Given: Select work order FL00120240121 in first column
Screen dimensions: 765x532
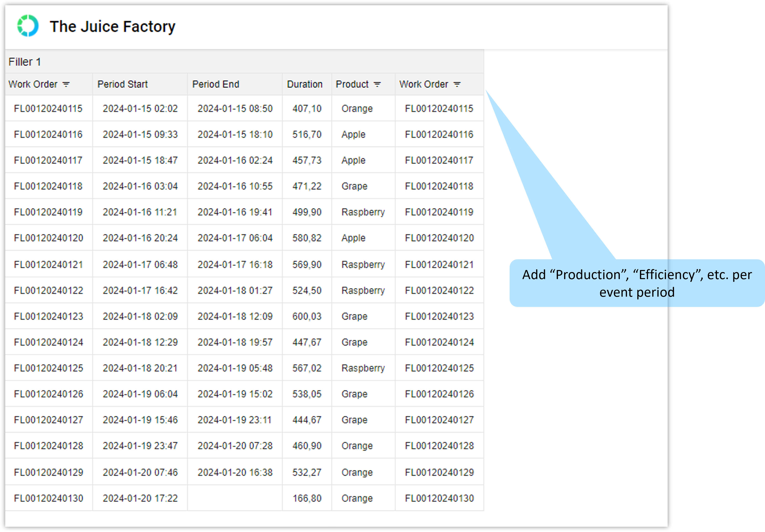Looking at the screenshot, I should [49, 265].
